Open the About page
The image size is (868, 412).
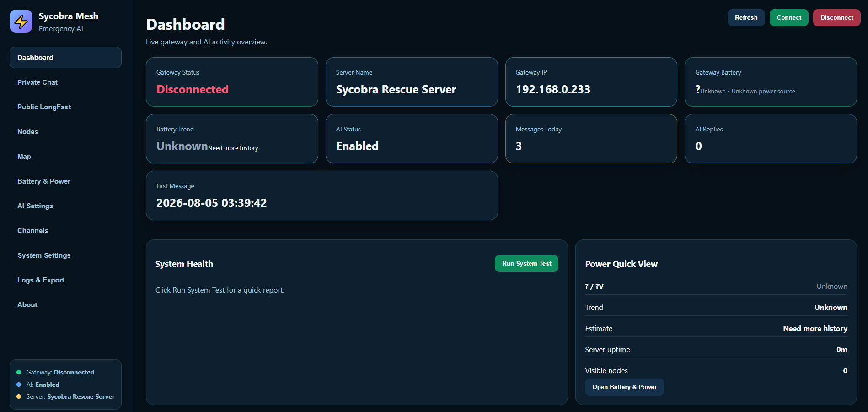tap(65, 305)
